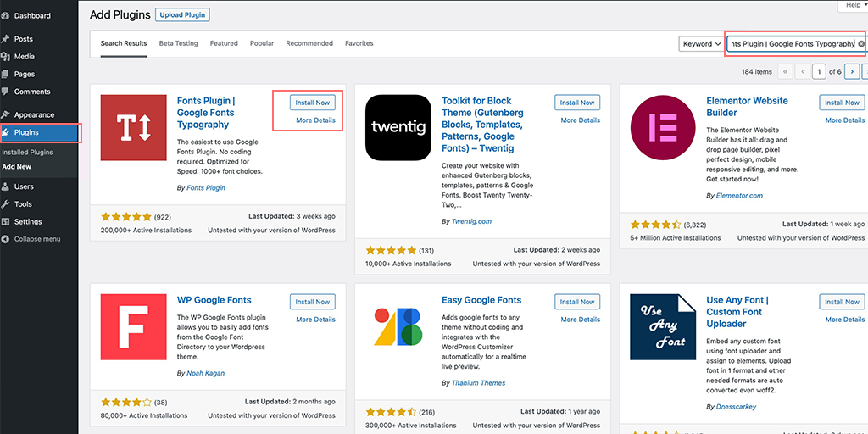This screenshot has height=434, width=868.
Task: View More Details for WP Google Fonts
Action: [315, 320]
